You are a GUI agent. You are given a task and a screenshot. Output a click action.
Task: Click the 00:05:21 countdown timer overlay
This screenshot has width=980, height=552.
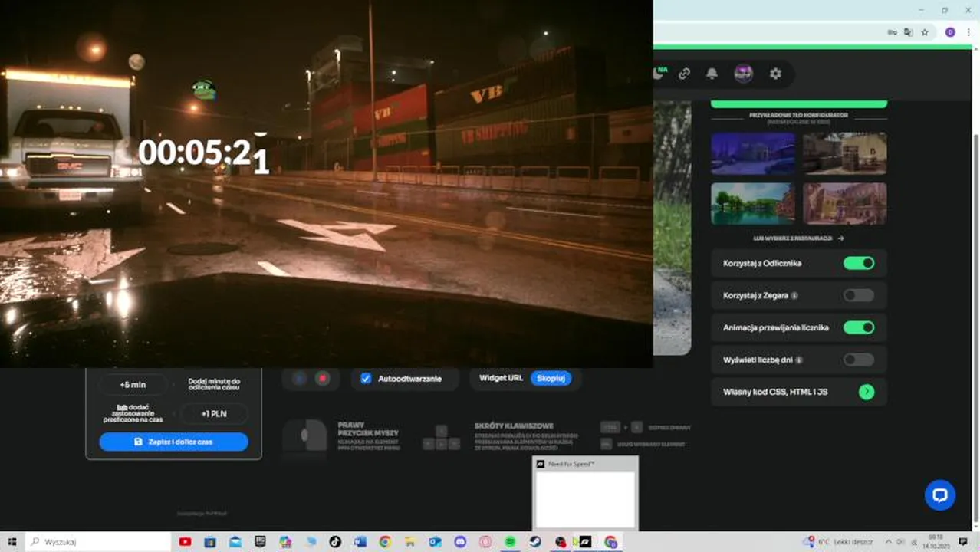click(203, 153)
